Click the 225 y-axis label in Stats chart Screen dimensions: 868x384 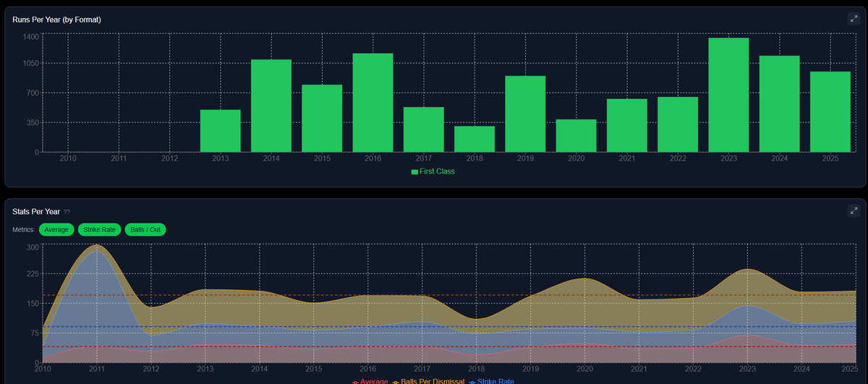[33, 274]
